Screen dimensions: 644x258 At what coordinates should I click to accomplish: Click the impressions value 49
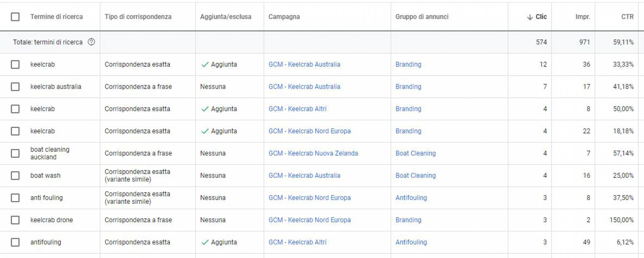(x=586, y=242)
